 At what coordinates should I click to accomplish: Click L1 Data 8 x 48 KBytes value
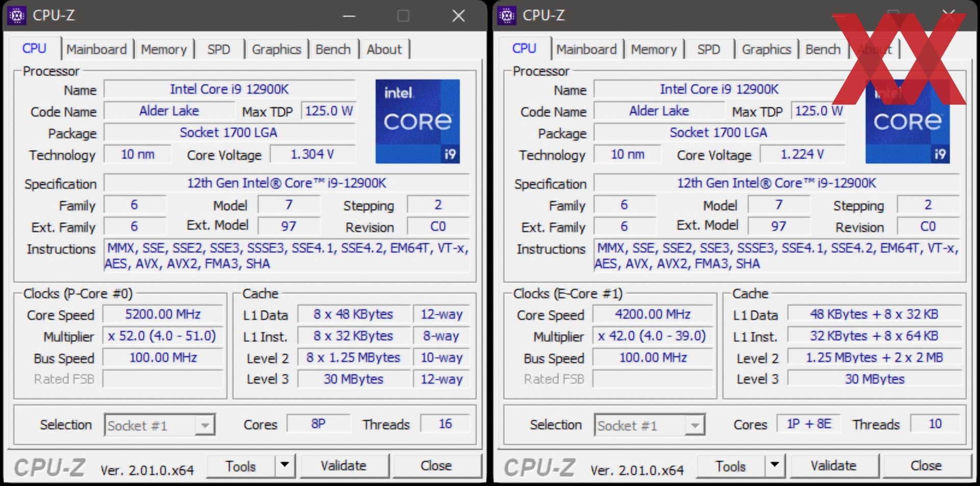tap(354, 314)
